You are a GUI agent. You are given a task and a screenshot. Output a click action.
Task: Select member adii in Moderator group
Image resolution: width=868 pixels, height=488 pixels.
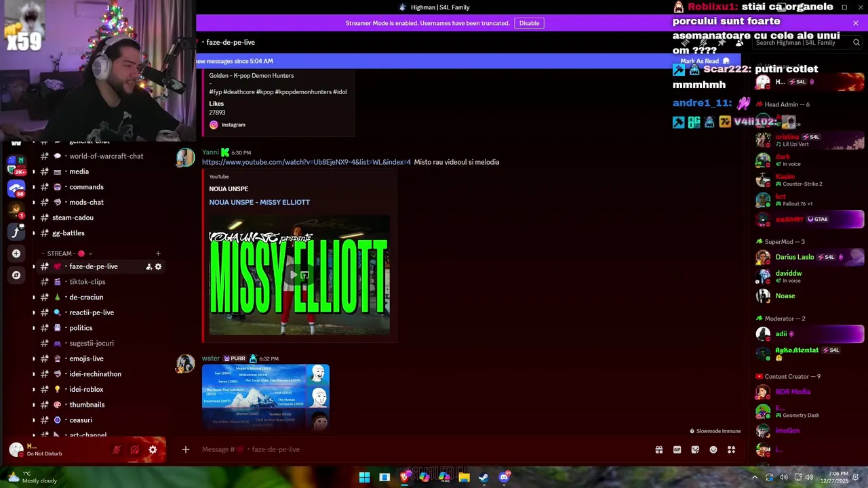810,334
